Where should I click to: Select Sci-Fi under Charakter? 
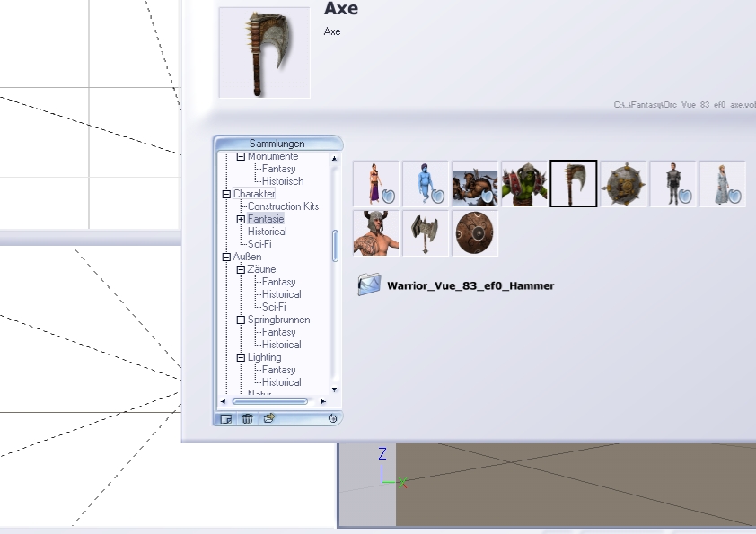click(259, 244)
